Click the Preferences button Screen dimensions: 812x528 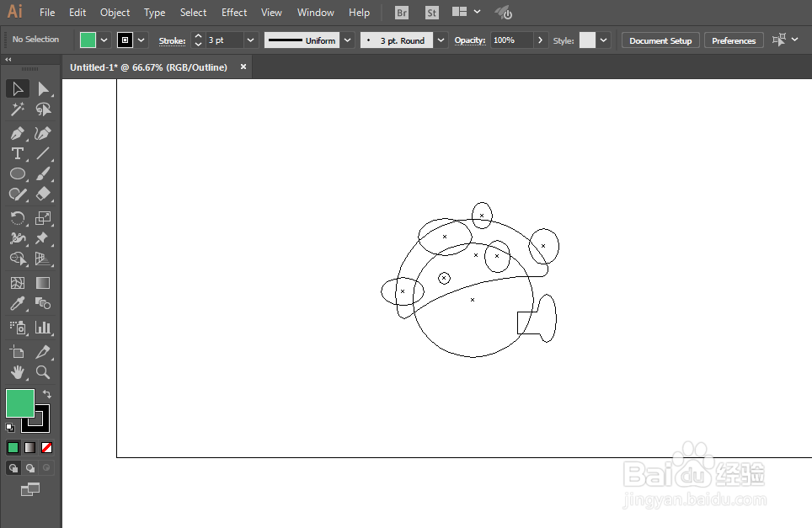(x=734, y=40)
